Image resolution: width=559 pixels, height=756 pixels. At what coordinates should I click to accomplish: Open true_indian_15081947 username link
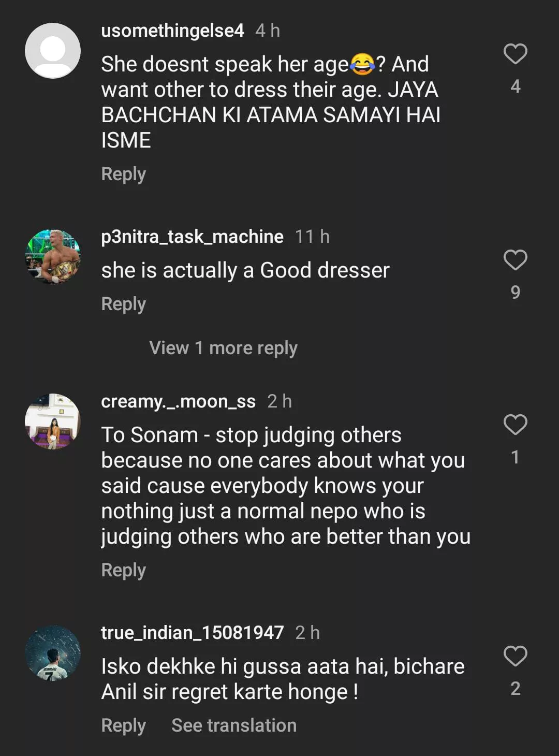[192, 633]
